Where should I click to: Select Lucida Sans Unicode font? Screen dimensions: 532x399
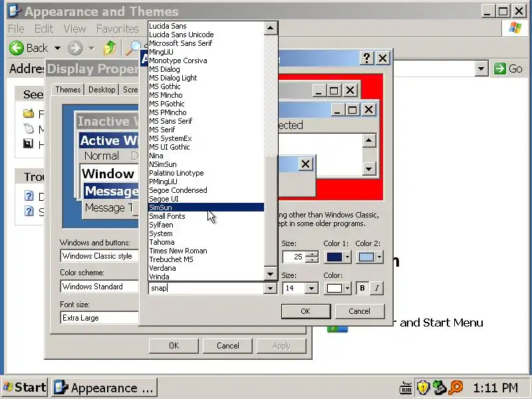[206, 35]
